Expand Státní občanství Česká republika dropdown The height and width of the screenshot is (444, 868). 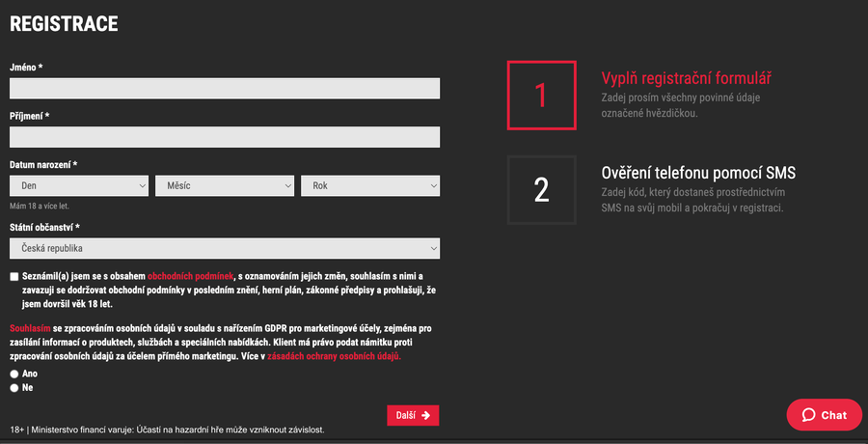(225, 248)
